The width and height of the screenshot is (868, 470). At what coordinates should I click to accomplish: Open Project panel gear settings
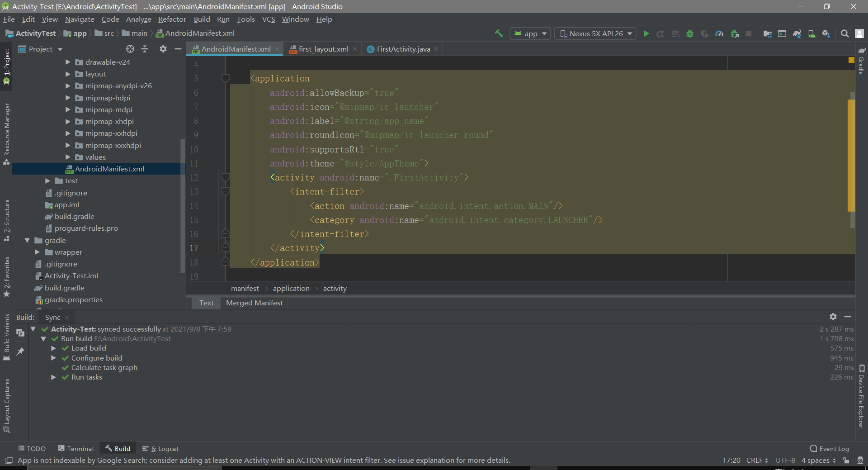point(163,49)
